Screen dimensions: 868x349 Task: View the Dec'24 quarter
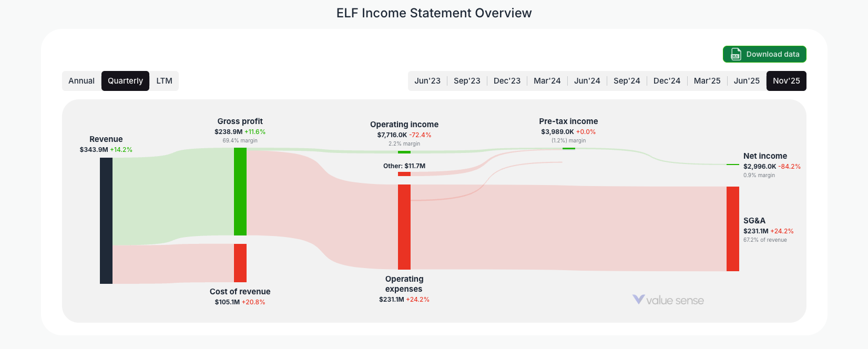tap(667, 80)
